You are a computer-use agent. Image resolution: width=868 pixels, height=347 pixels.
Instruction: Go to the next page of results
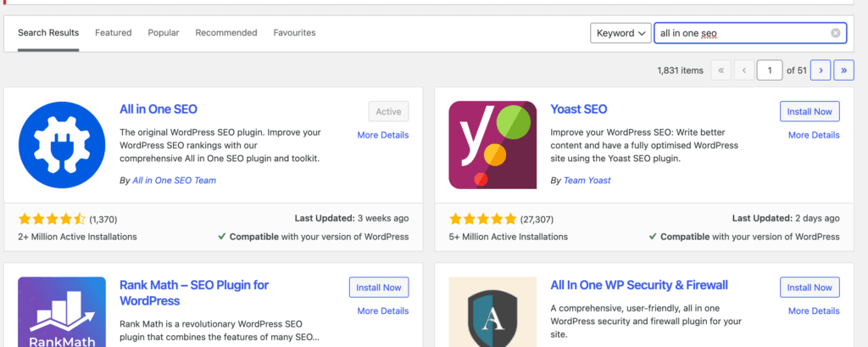click(x=820, y=70)
